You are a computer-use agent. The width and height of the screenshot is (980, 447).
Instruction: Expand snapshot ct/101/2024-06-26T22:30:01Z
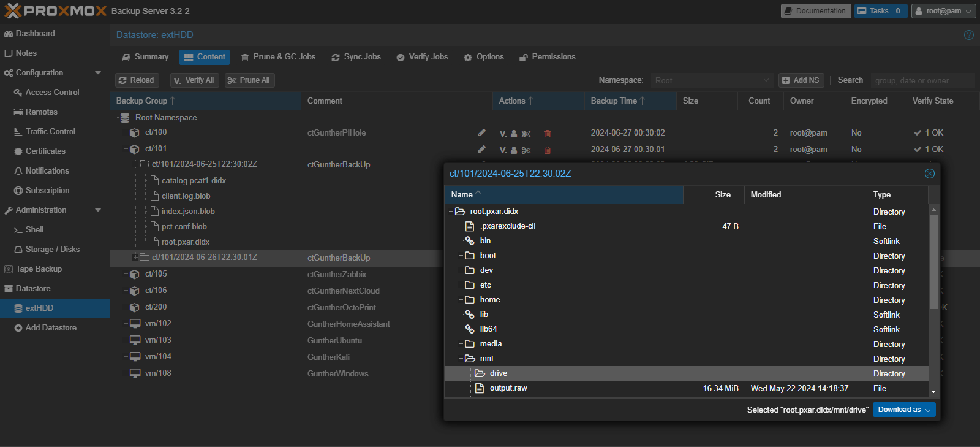pyautogui.click(x=135, y=258)
